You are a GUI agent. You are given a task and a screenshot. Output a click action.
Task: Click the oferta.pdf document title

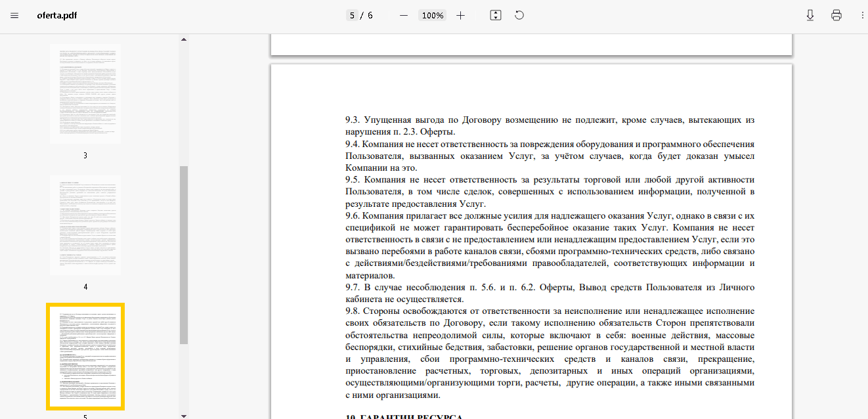pos(57,15)
